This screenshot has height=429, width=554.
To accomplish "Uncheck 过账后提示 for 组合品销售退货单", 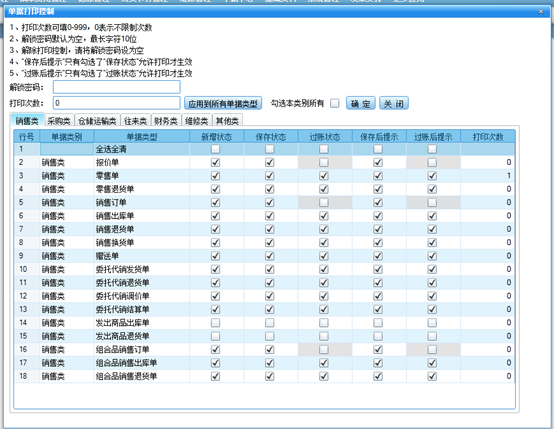I will click(x=432, y=376).
